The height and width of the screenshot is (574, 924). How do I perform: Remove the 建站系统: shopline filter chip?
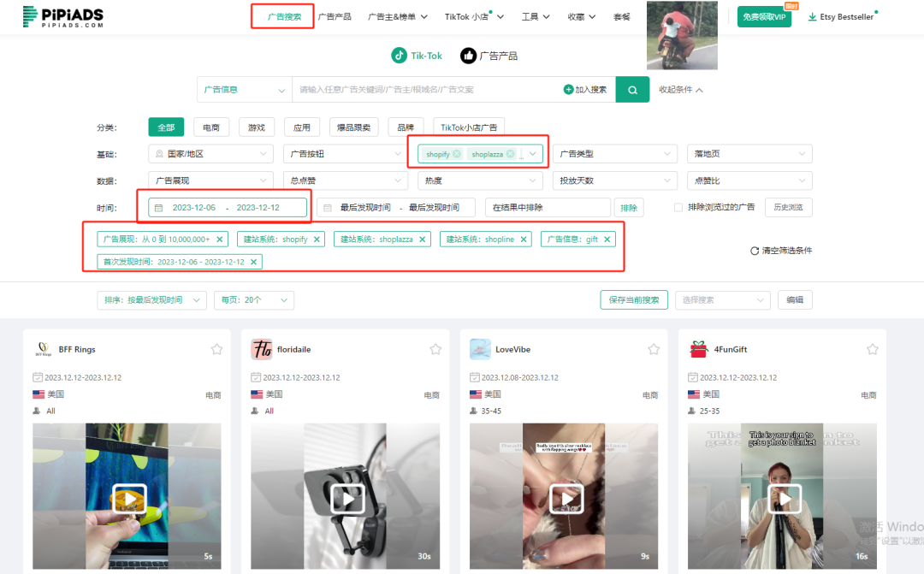click(x=524, y=240)
